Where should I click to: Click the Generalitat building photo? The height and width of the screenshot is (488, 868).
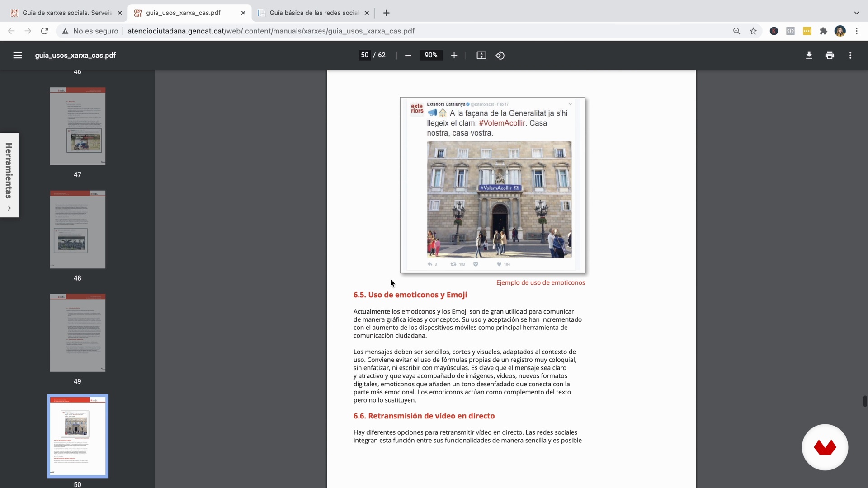pyautogui.click(x=499, y=199)
